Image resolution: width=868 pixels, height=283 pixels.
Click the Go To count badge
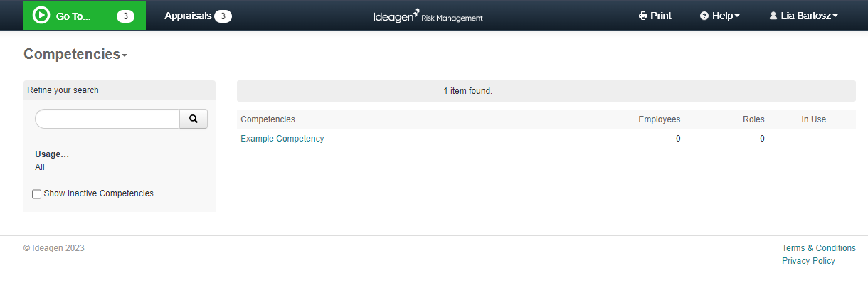tap(125, 16)
